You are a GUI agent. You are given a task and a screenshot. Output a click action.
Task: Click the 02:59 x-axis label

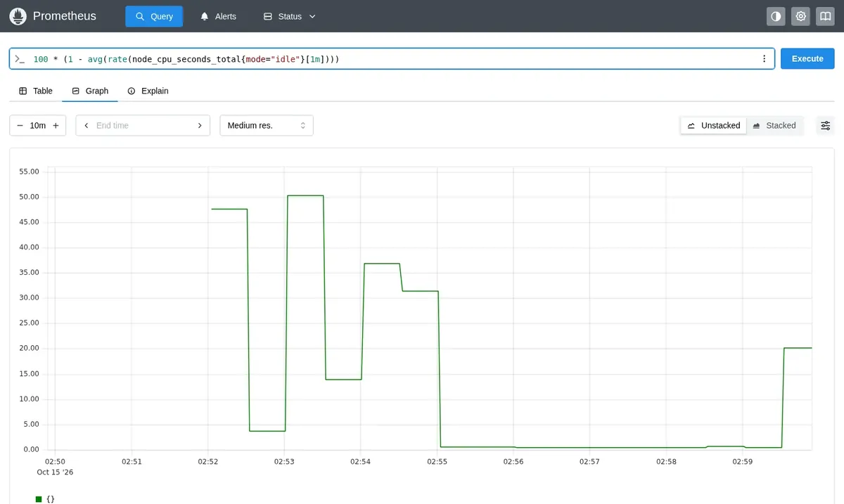click(x=743, y=462)
